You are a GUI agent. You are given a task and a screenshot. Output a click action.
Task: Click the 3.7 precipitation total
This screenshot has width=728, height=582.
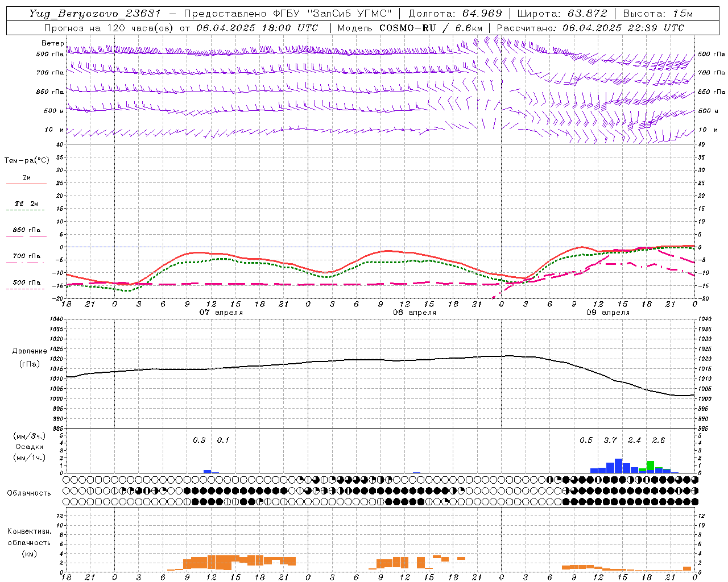[610, 440]
